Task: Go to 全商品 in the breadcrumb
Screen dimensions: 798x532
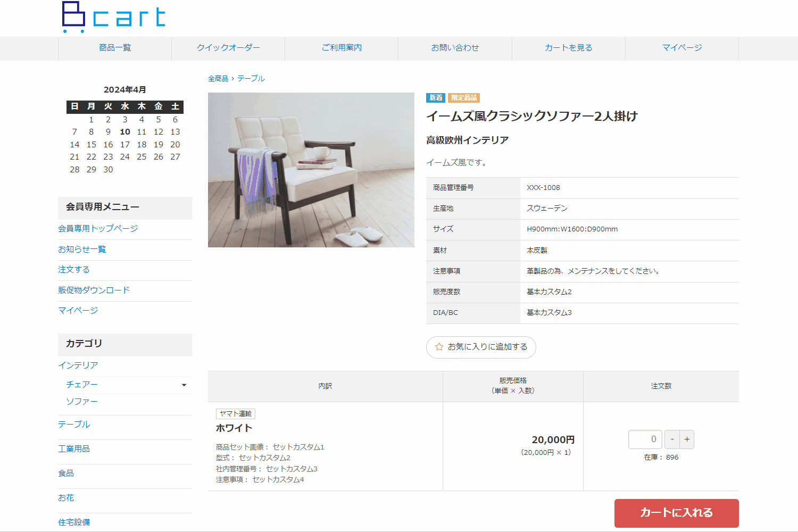Action: (x=218, y=78)
